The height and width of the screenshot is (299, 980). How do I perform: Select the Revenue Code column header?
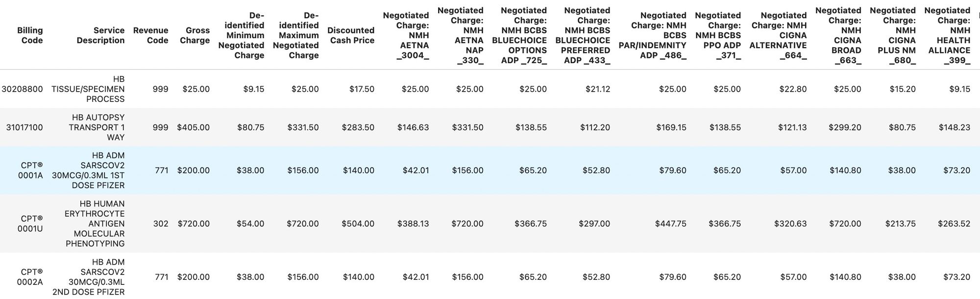point(151,35)
